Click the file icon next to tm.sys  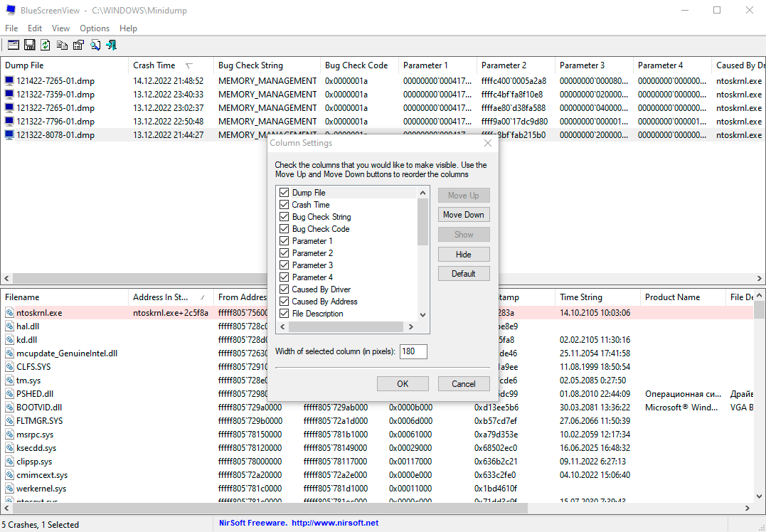[x=9, y=380]
